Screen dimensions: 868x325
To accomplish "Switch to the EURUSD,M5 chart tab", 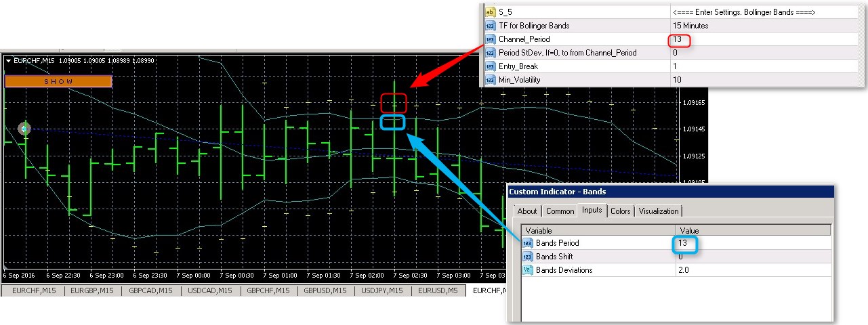I will [438, 290].
